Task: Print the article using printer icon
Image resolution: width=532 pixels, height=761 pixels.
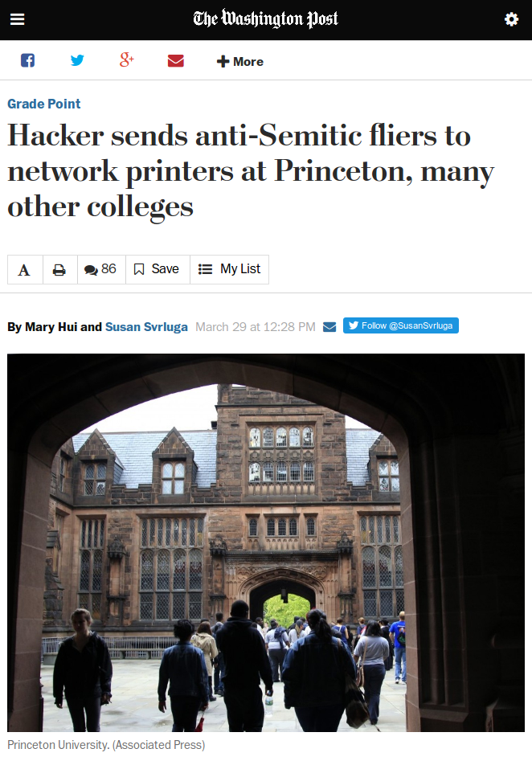Action: pos(59,269)
